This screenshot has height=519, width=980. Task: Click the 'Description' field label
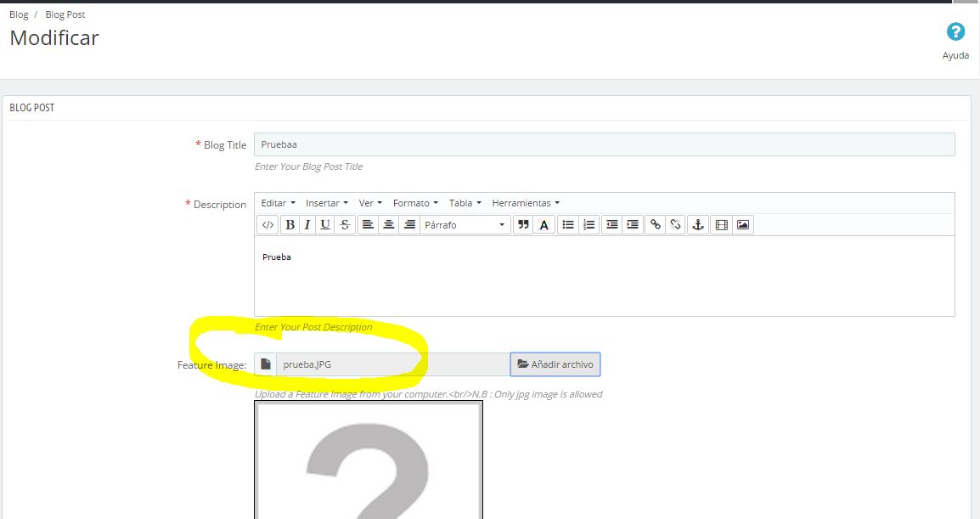pyautogui.click(x=220, y=205)
